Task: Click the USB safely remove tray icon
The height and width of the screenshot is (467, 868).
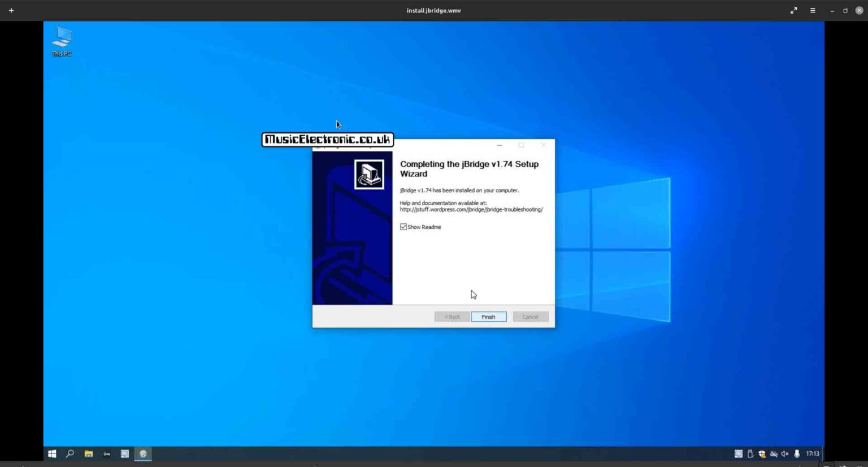Action: (750, 453)
